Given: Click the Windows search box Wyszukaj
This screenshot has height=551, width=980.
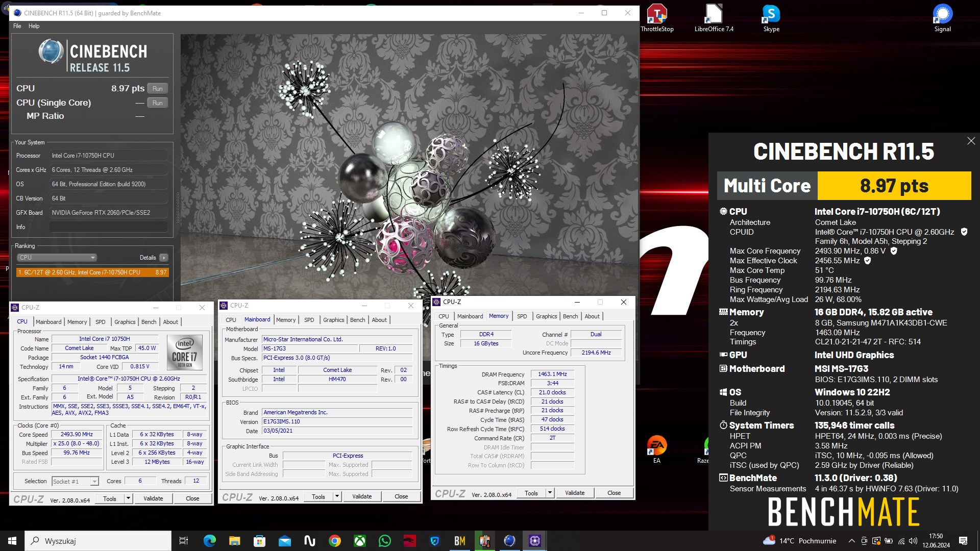Looking at the screenshot, I should click(98, 541).
